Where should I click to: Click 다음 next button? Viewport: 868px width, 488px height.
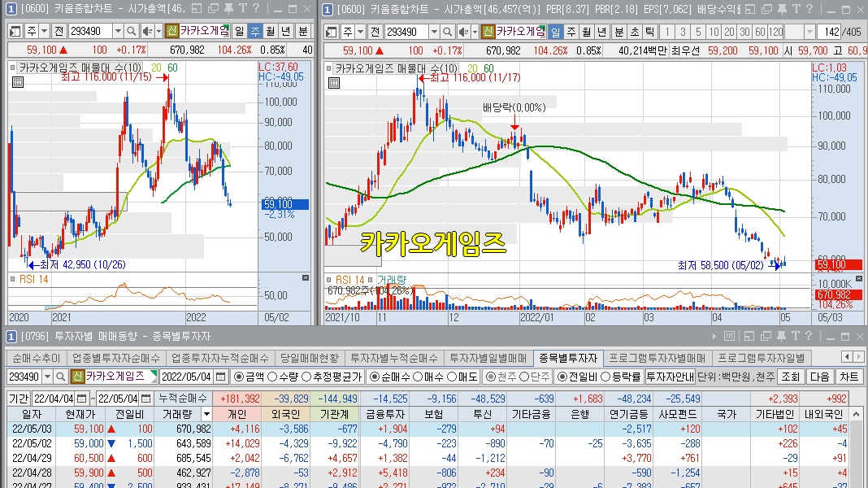pyautogui.click(x=819, y=377)
